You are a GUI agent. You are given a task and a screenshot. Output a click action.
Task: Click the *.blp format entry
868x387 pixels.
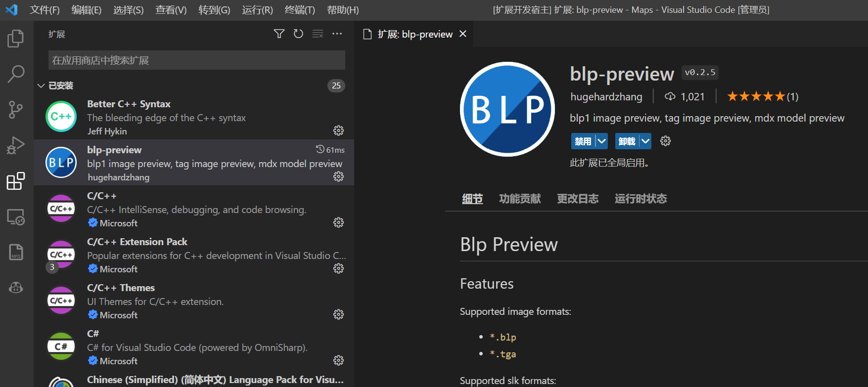point(503,337)
